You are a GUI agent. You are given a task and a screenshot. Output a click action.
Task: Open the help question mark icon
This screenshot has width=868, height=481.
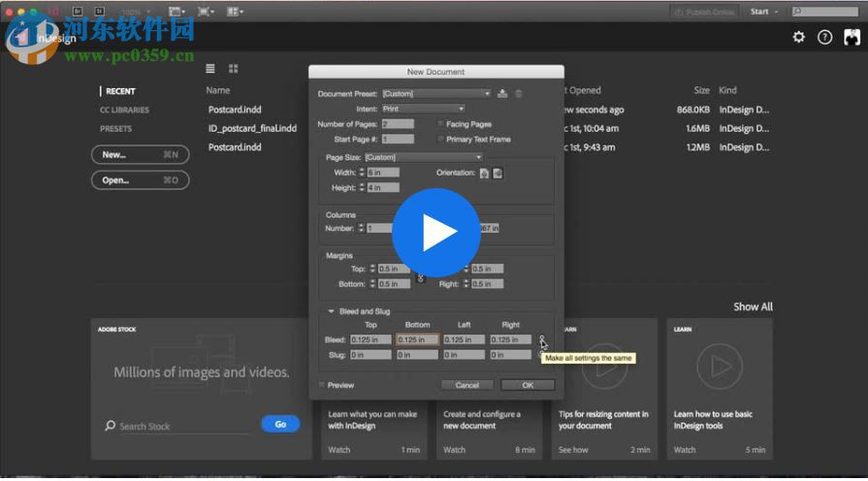824,37
